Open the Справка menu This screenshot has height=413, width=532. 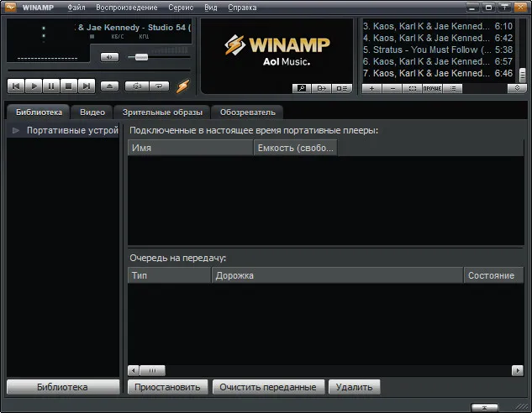coord(242,8)
